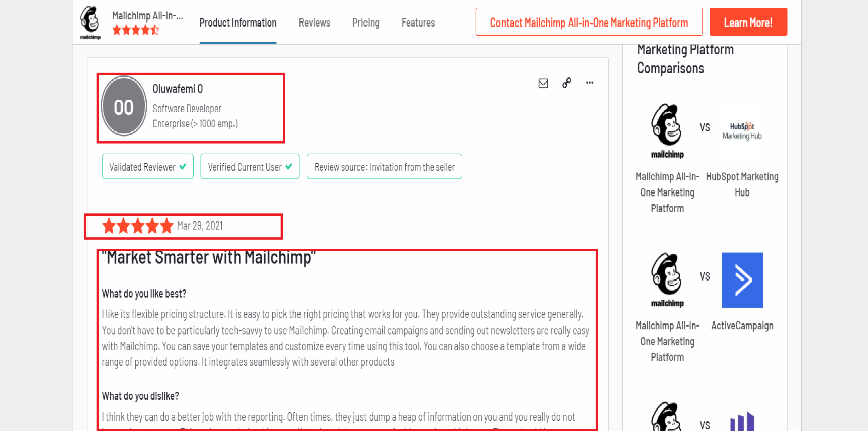Click the Verified Current User badge
Screen dimensions: 868x431
(x=250, y=167)
